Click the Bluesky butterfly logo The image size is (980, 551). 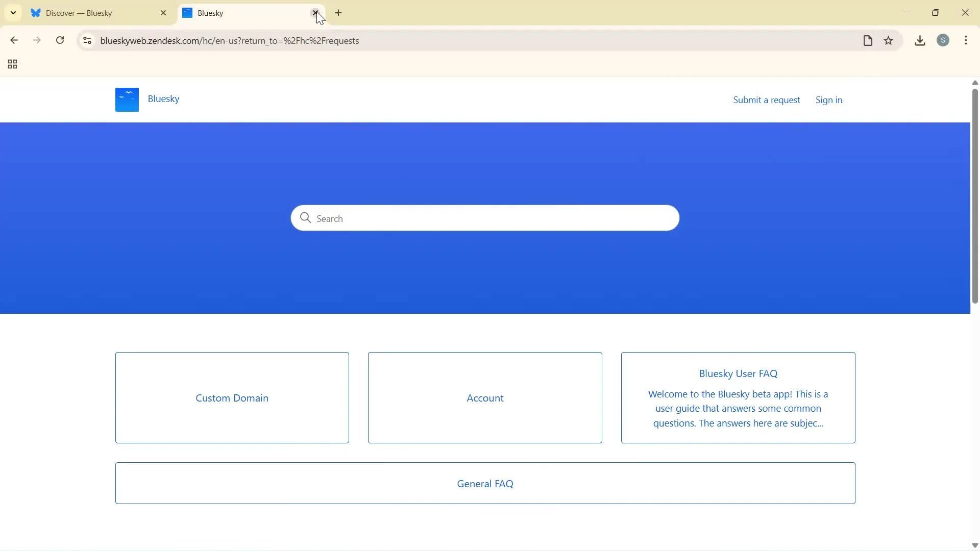point(127,99)
